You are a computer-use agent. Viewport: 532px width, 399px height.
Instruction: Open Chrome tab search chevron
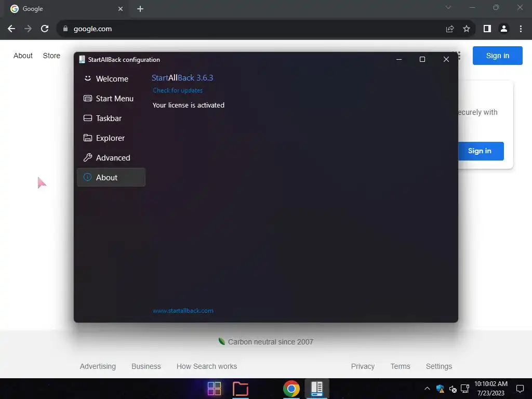[x=448, y=7]
